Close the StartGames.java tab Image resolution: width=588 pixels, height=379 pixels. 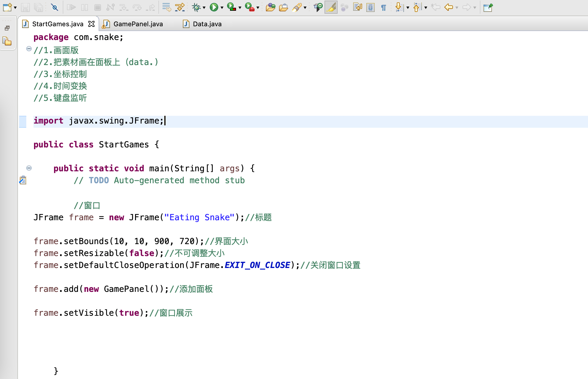pos(91,24)
